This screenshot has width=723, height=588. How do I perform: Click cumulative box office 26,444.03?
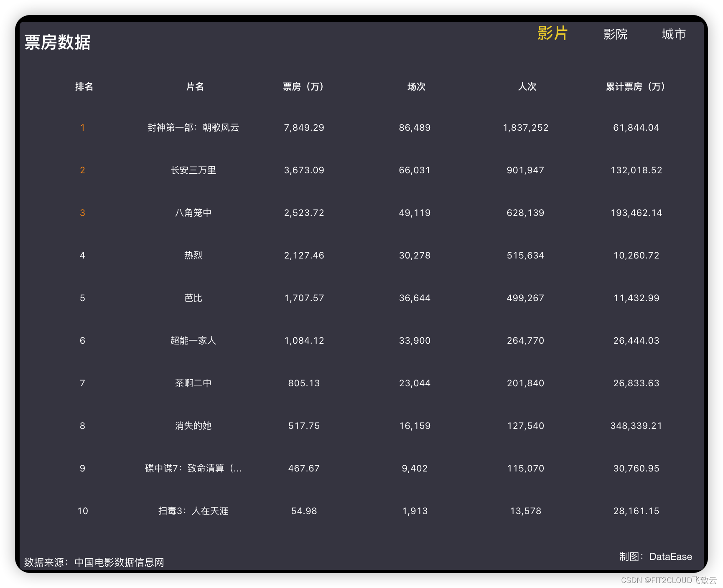(636, 340)
